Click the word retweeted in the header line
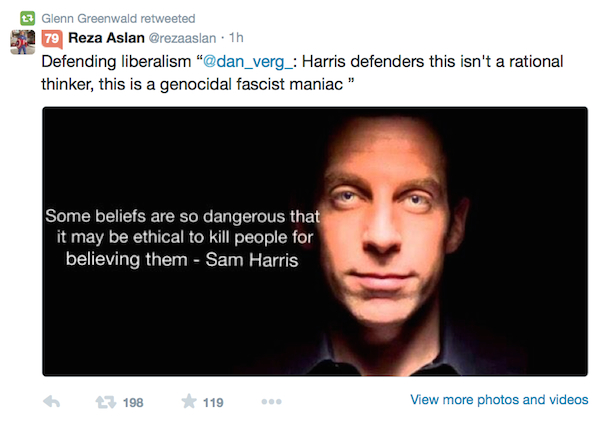Image resolution: width=600 pixels, height=423 pixels. [165, 18]
